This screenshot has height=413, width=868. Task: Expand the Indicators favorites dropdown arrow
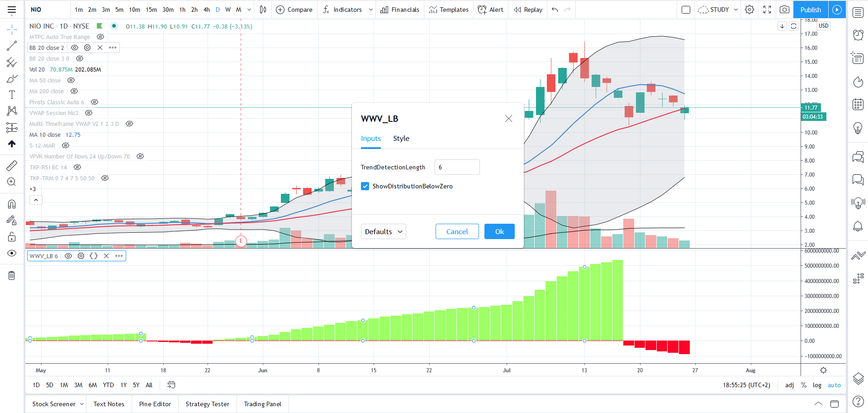pyautogui.click(x=370, y=10)
